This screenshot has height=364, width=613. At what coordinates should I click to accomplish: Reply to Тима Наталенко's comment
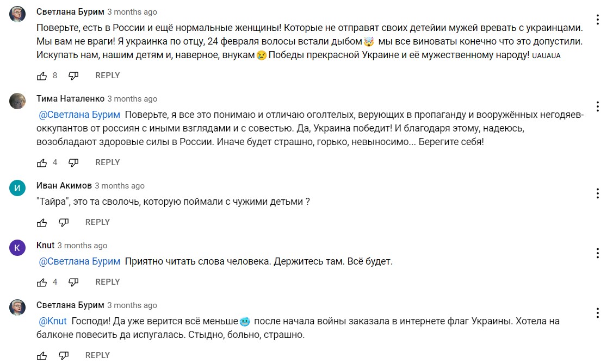pos(108,162)
